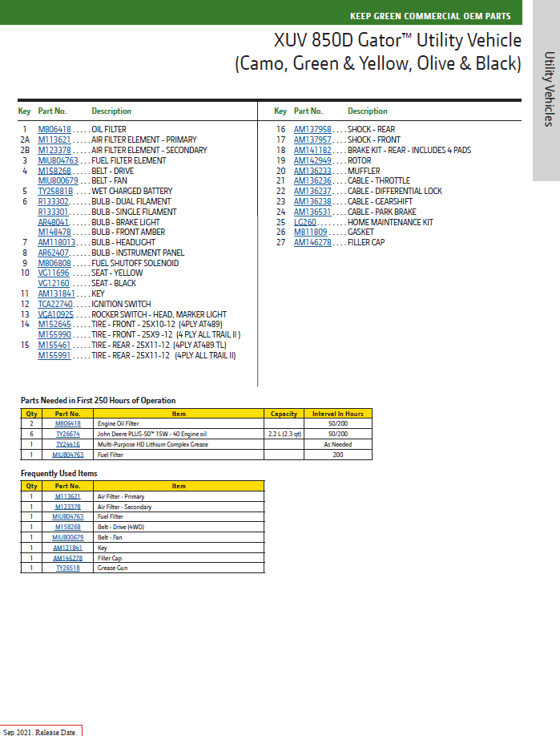
Task: Open AR48041 brake light bulb link
Action: coord(53,222)
